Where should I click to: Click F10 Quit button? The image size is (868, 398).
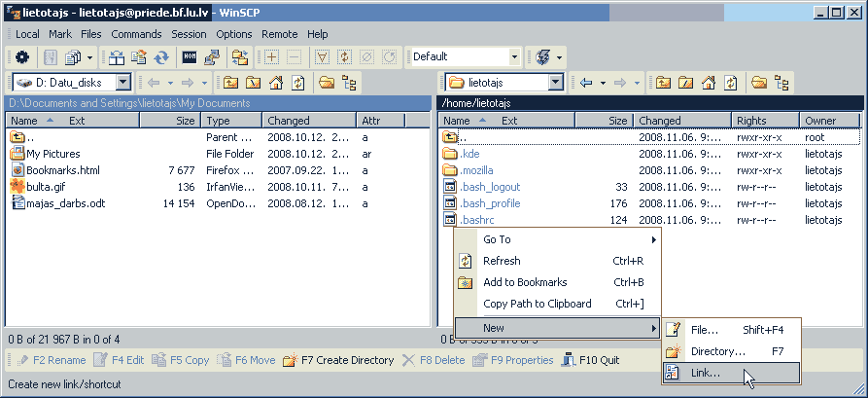click(x=590, y=360)
